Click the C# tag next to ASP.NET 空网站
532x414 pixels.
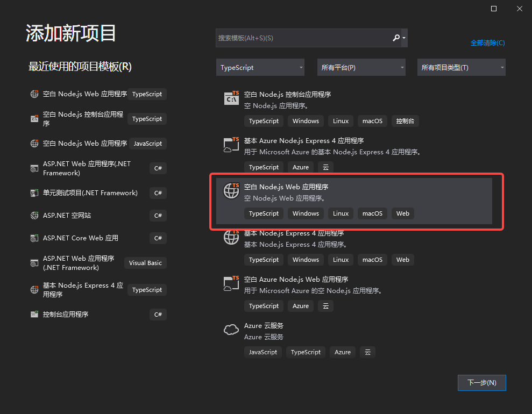click(158, 215)
